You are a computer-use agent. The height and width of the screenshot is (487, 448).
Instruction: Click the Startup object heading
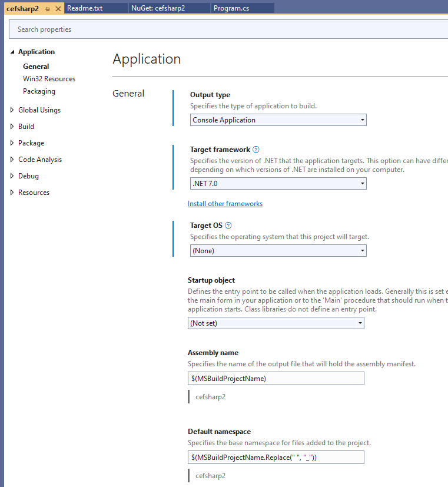click(211, 280)
